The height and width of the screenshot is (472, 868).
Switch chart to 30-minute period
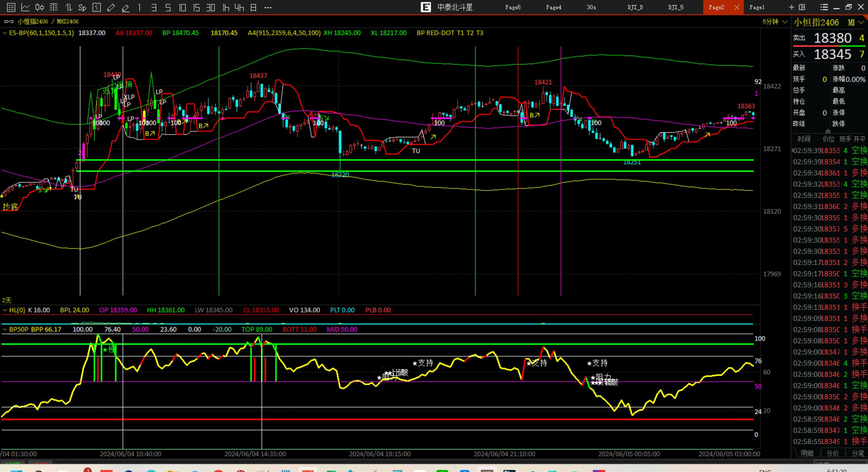pos(211,7)
